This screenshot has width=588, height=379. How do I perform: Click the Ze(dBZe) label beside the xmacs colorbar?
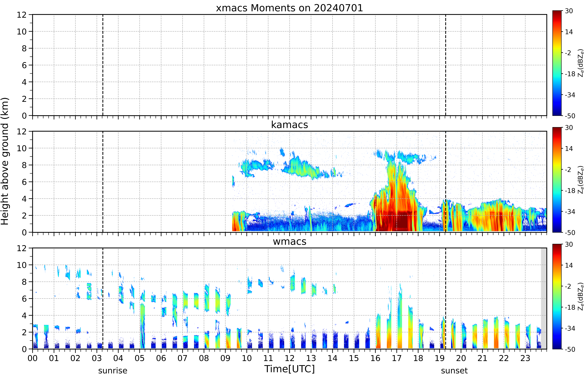pos(581,63)
